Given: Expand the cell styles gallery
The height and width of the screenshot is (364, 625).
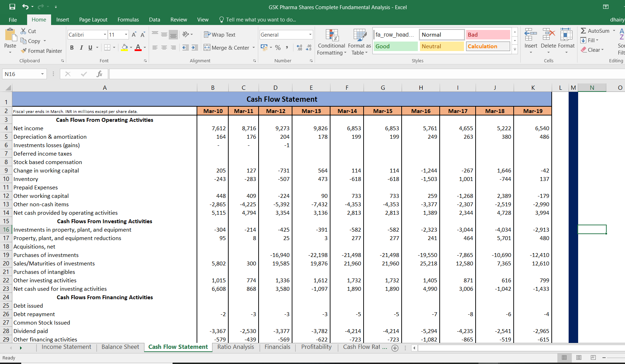Looking at the screenshot, I should [515, 49].
